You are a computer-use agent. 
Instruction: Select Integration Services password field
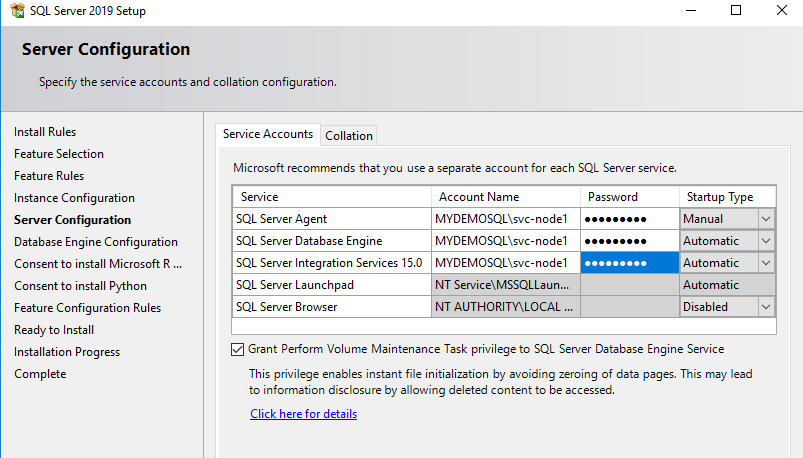coord(630,263)
